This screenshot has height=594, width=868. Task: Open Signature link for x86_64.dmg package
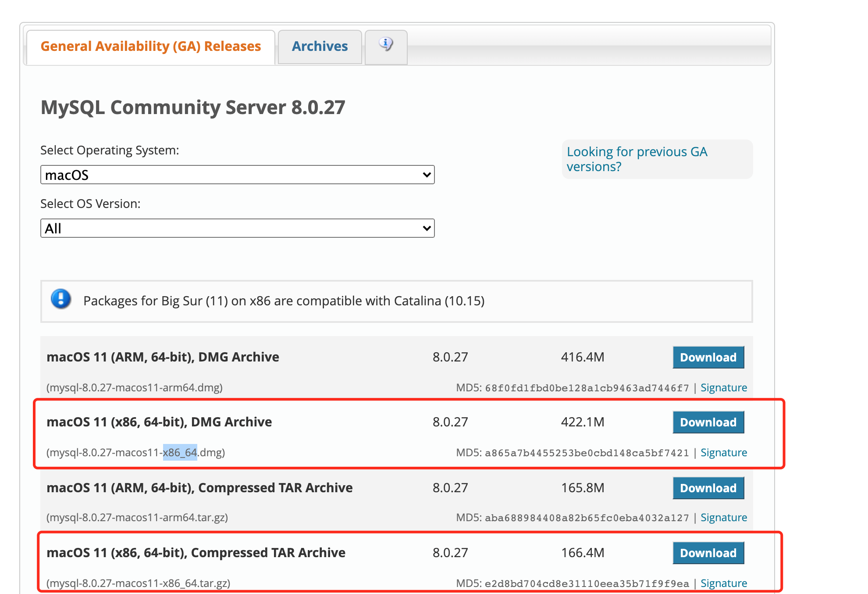click(x=723, y=452)
